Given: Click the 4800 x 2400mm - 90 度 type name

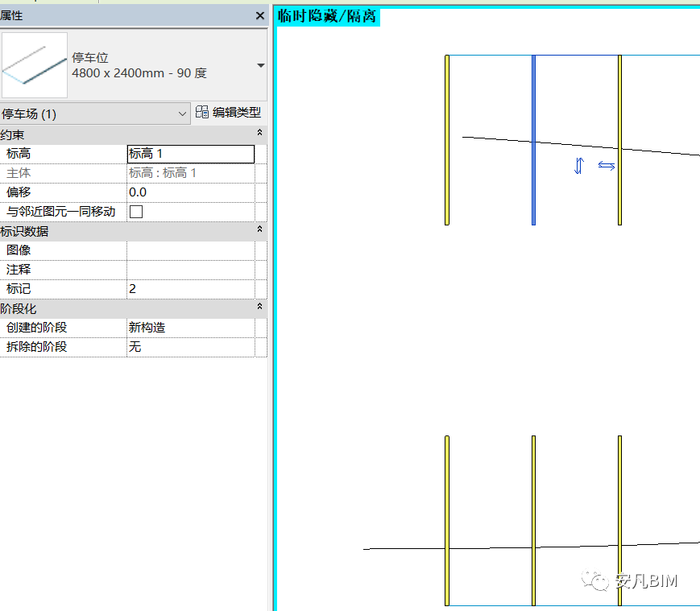Looking at the screenshot, I should (x=139, y=73).
